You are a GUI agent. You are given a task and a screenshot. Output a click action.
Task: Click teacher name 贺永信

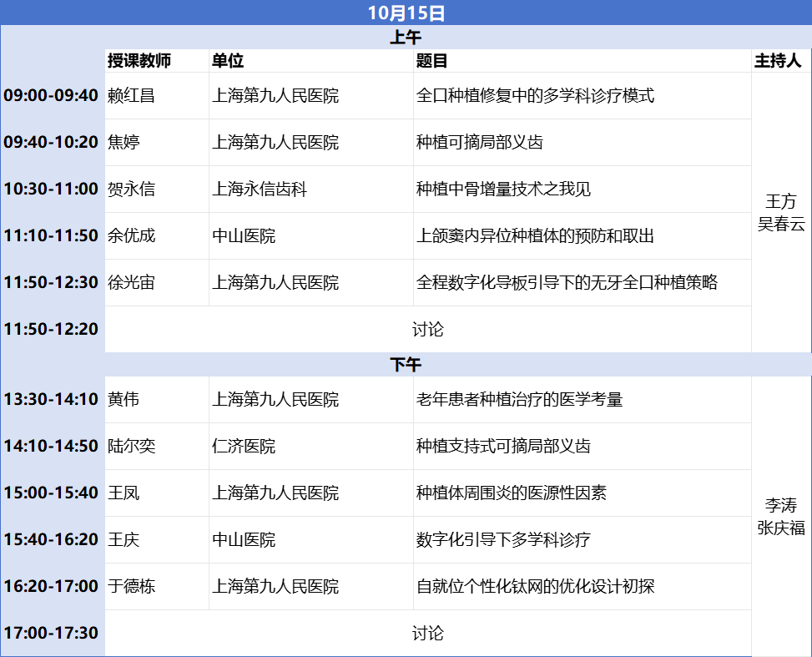tap(131, 189)
